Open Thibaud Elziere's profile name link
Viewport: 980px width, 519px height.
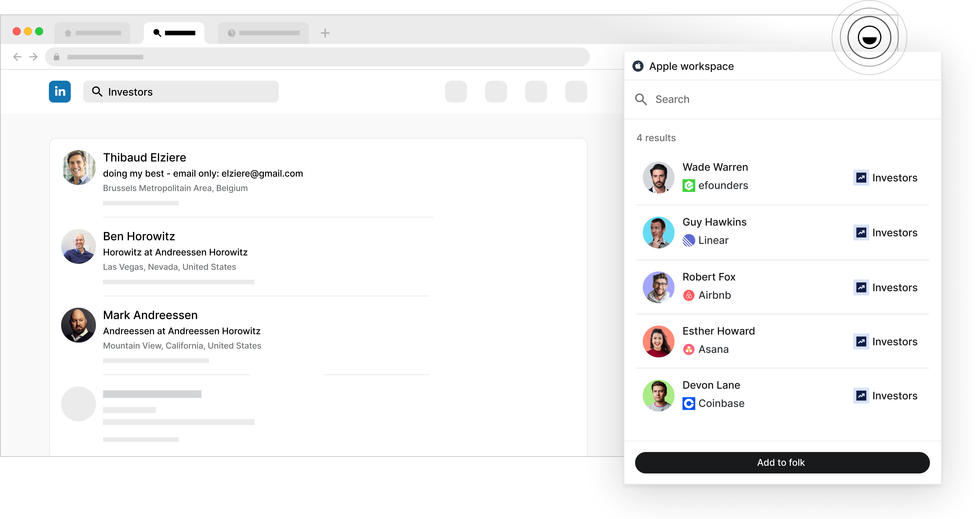[145, 158]
